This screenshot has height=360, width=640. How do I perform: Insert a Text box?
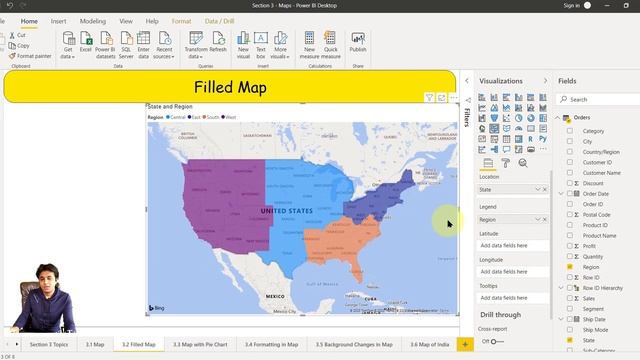(x=261, y=45)
